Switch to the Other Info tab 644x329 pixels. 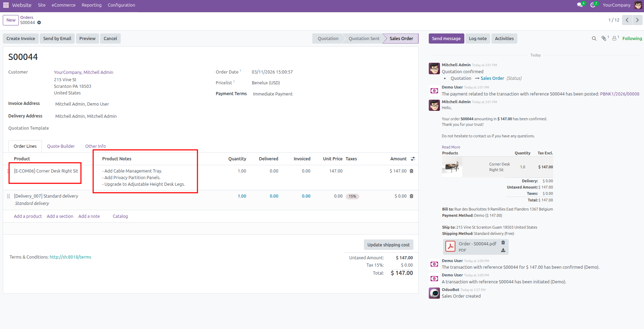[x=95, y=146]
